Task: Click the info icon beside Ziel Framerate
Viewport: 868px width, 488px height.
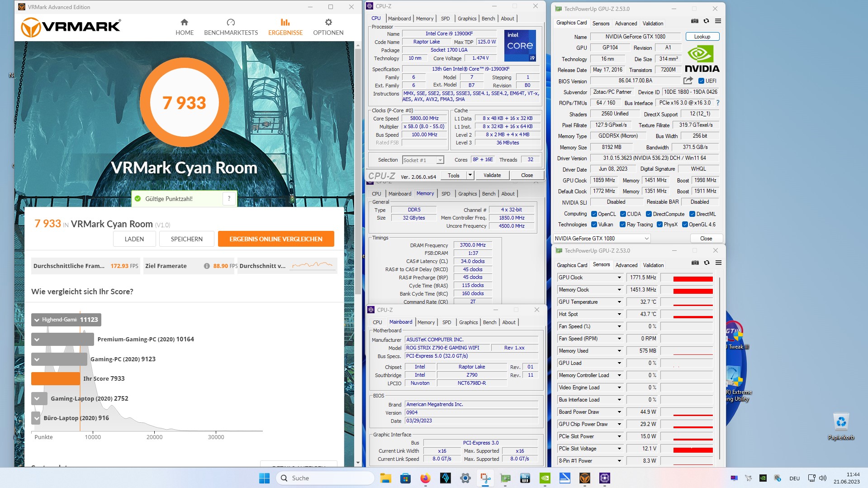Action: [x=207, y=266]
